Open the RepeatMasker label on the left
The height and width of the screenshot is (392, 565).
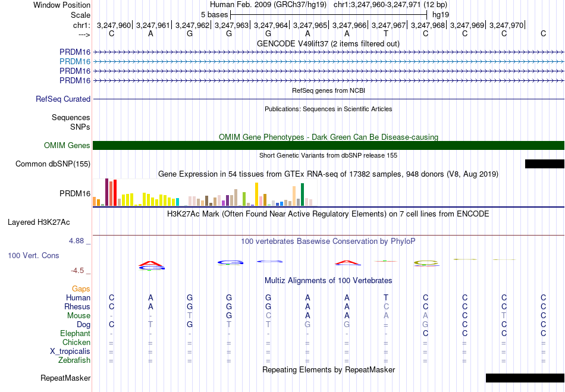pyautogui.click(x=65, y=378)
